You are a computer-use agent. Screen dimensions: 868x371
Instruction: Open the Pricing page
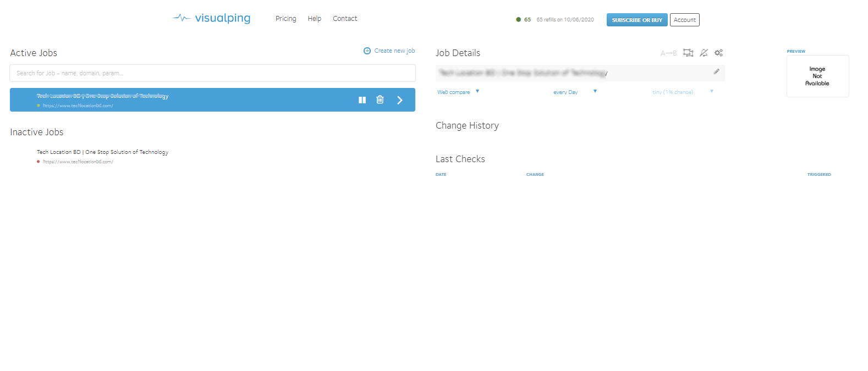coord(285,19)
